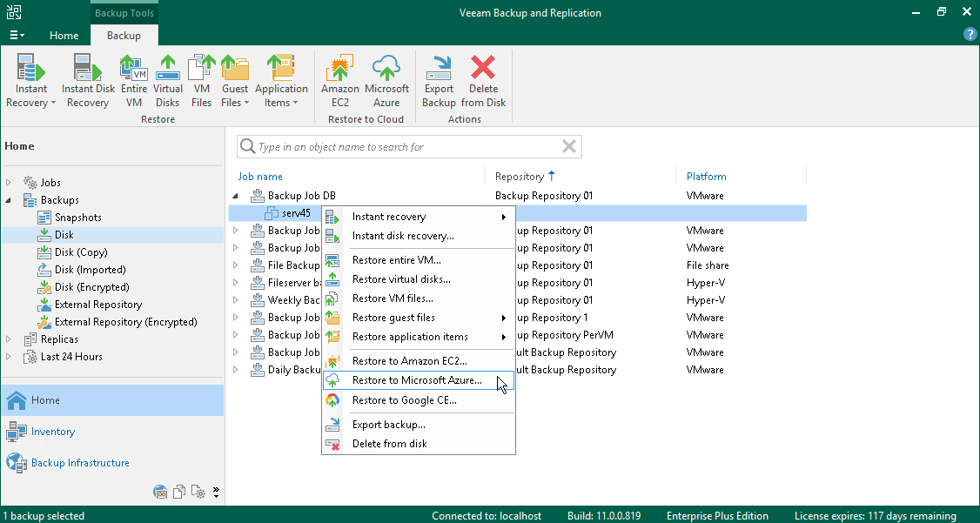Open Guest Files ribbon button
Screen dimensions: 980x523
(x=235, y=81)
